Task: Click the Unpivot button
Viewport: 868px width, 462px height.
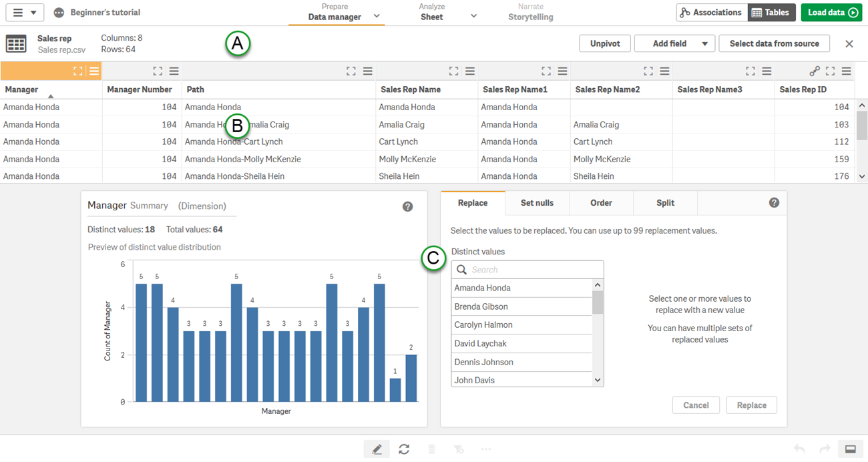Action: 605,44
